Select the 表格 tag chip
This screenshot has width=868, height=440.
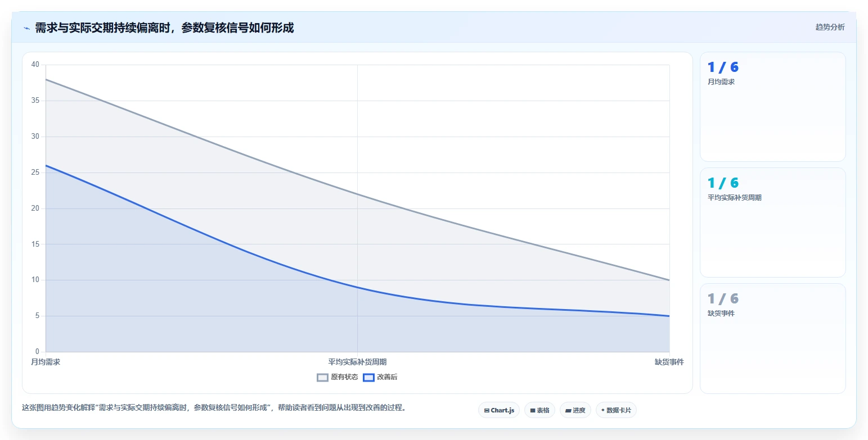point(539,410)
